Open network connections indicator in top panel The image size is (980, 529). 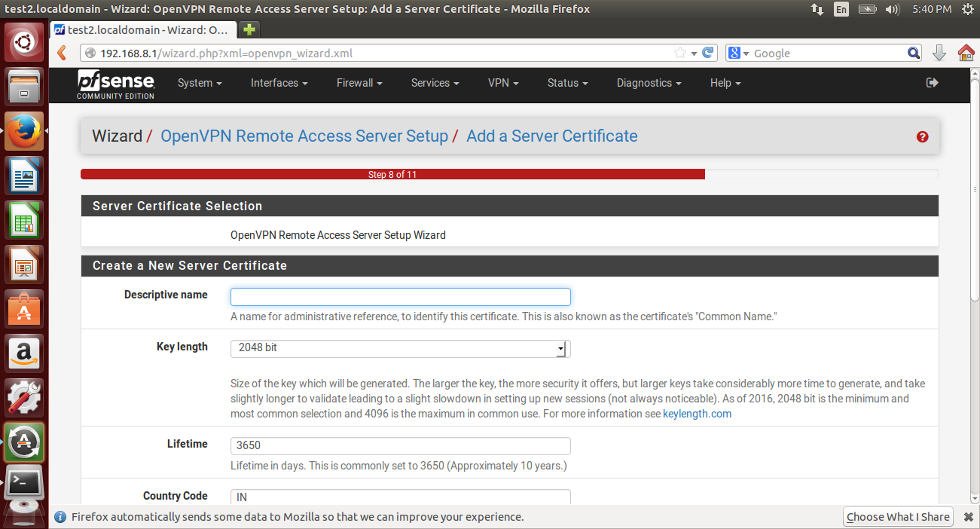point(817,9)
